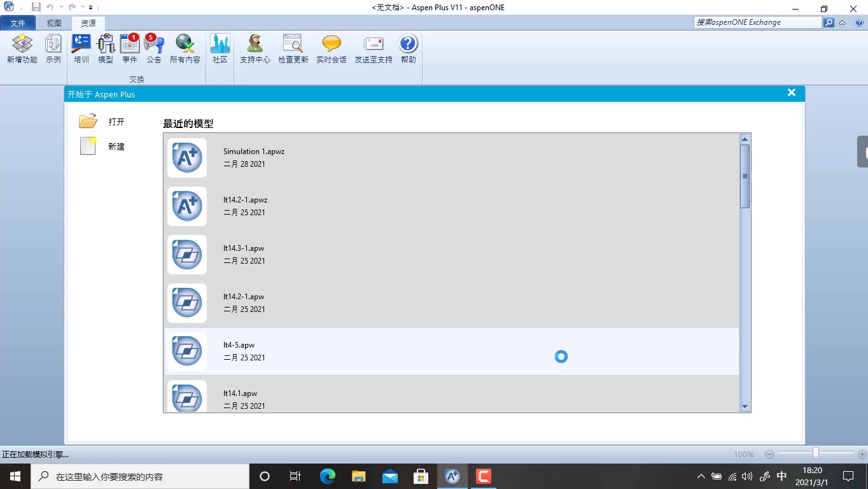Click the 中 input method indicator
The height and width of the screenshot is (489, 868).
(x=782, y=476)
